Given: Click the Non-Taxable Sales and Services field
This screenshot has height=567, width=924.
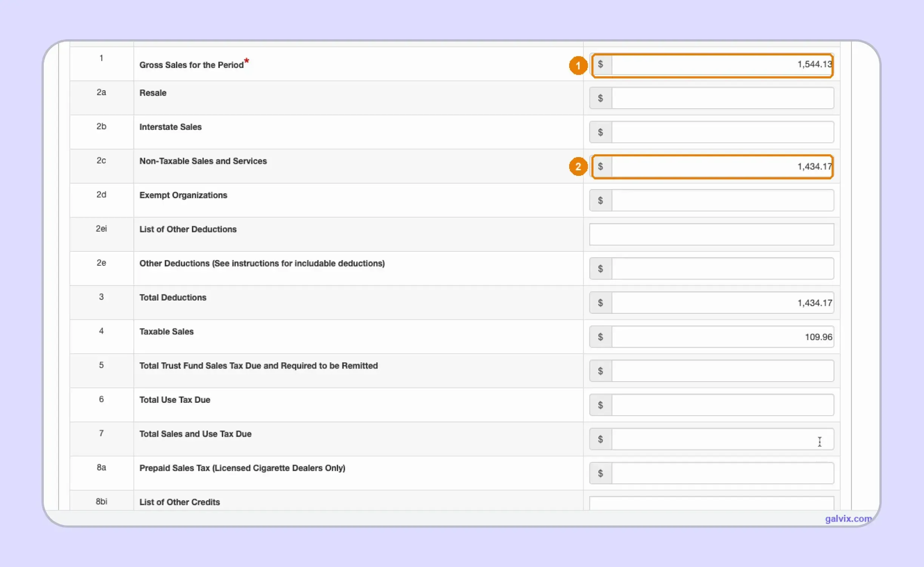Looking at the screenshot, I should pos(722,166).
